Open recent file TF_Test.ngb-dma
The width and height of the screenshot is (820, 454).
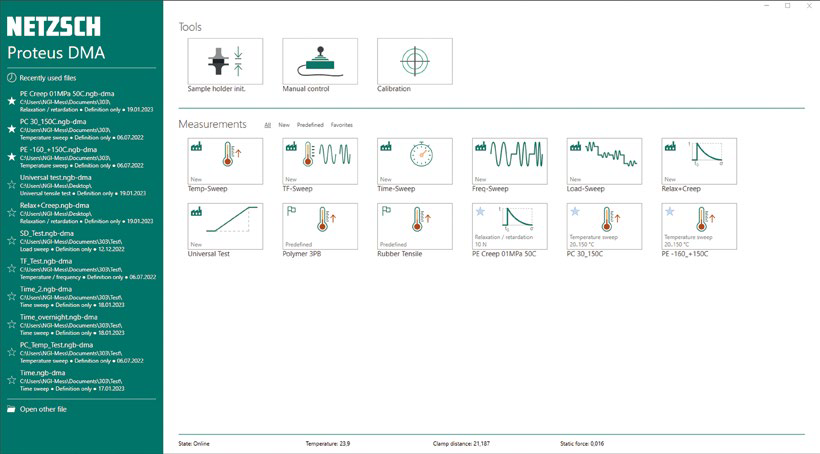[87, 269]
